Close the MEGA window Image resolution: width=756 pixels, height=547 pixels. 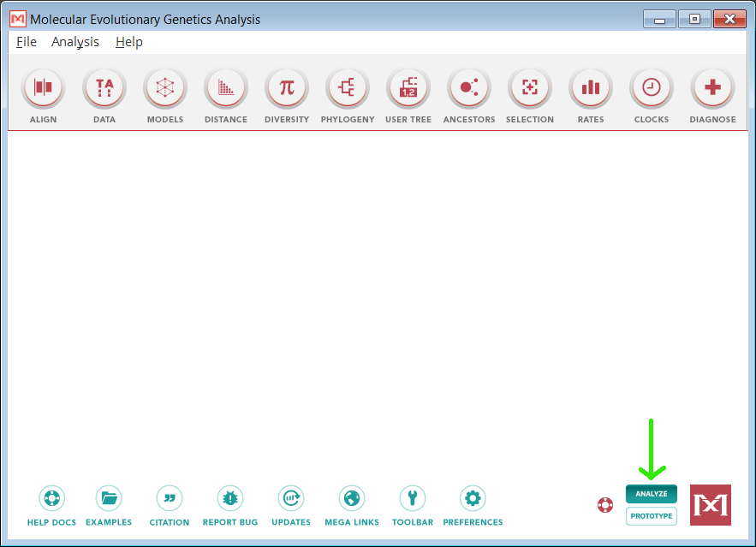(729, 20)
